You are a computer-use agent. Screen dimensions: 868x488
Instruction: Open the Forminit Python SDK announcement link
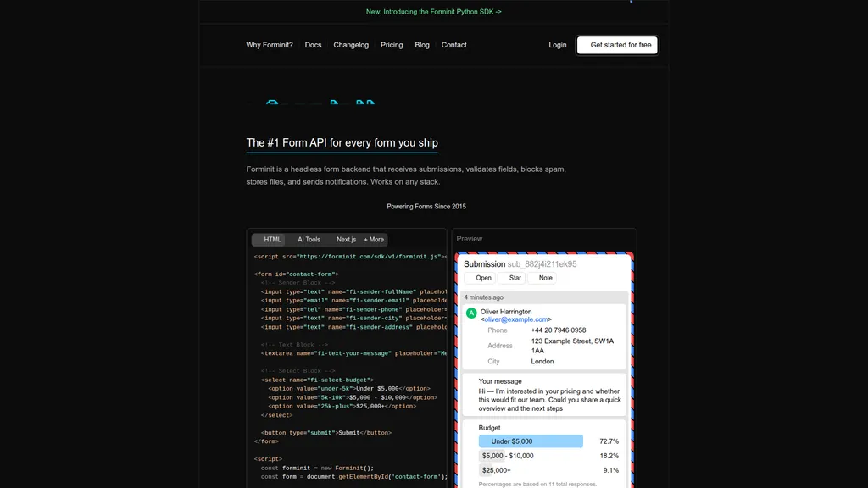[x=433, y=12]
